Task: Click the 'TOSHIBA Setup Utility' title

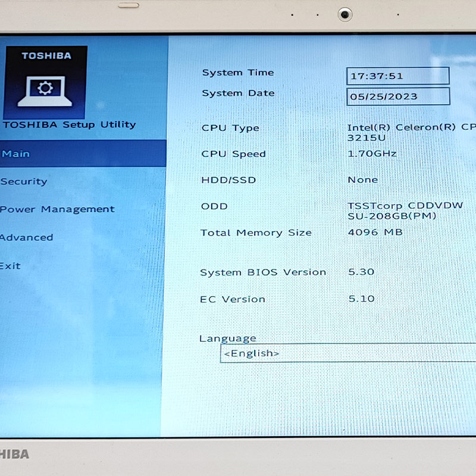Action: coord(70,125)
